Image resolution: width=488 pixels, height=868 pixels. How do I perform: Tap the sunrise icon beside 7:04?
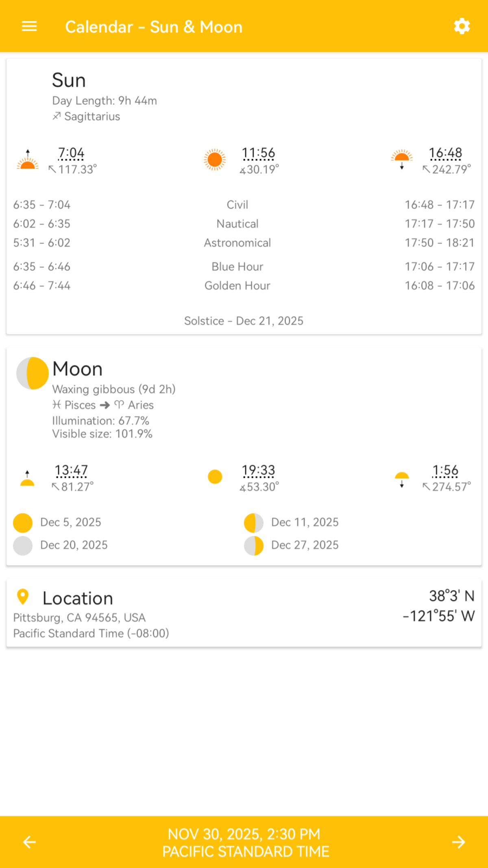tap(28, 160)
